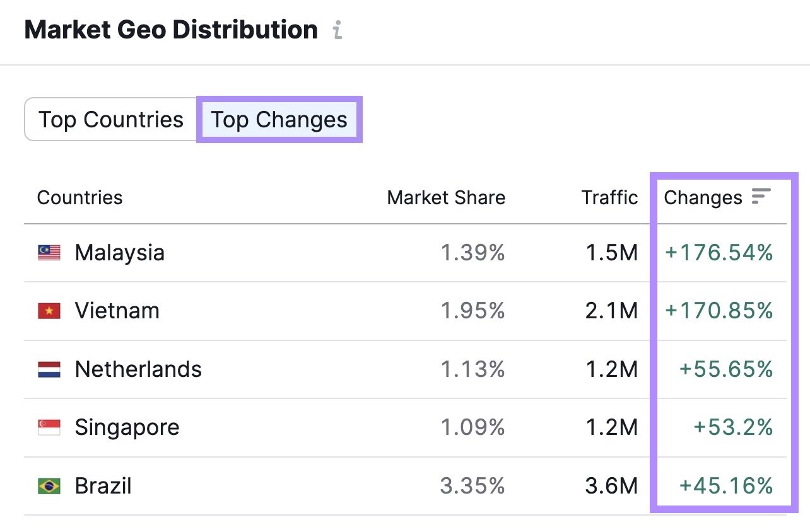The width and height of the screenshot is (810, 532).
Task: Click the Market Share column header
Action: (x=445, y=197)
